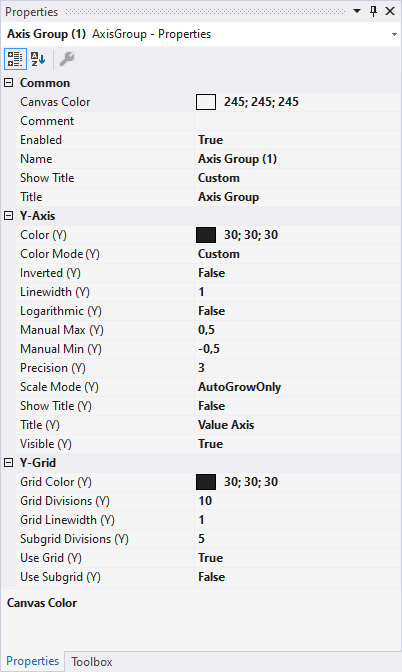Close the Properties panel
The height and width of the screenshot is (672, 402).
tap(390, 12)
